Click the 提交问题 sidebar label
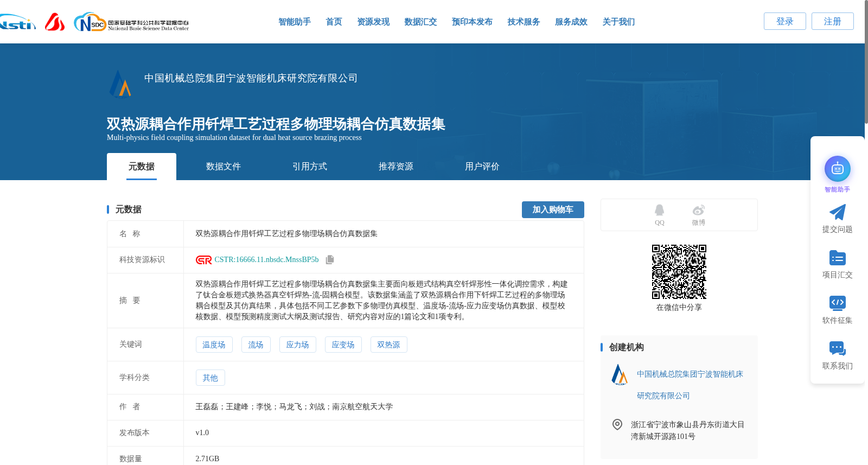Screen dimensions: 868x465 838,230
